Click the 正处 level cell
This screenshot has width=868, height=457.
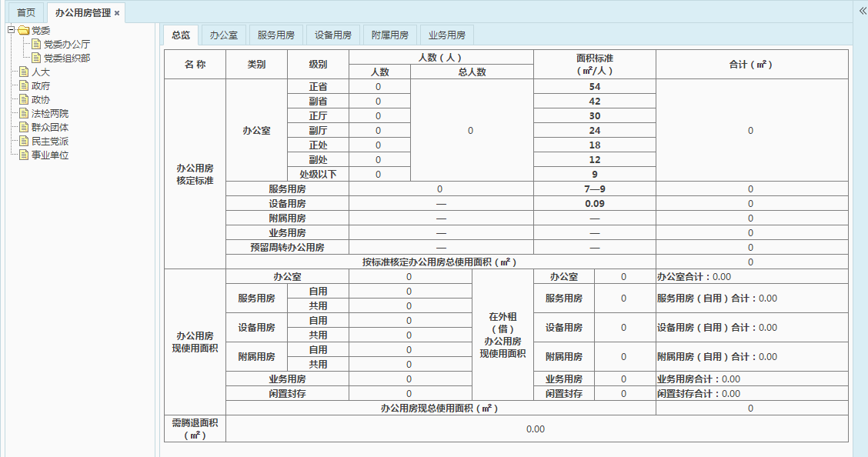click(x=318, y=145)
